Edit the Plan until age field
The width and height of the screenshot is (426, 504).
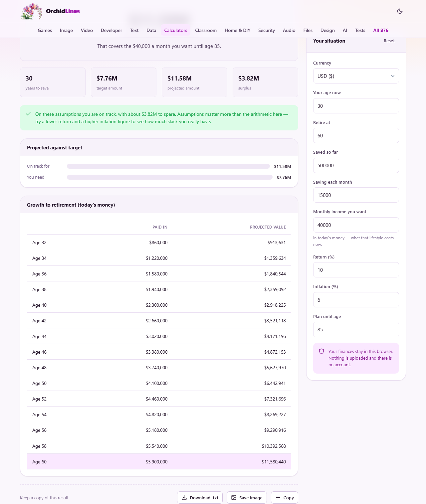pyautogui.click(x=356, y=329)
